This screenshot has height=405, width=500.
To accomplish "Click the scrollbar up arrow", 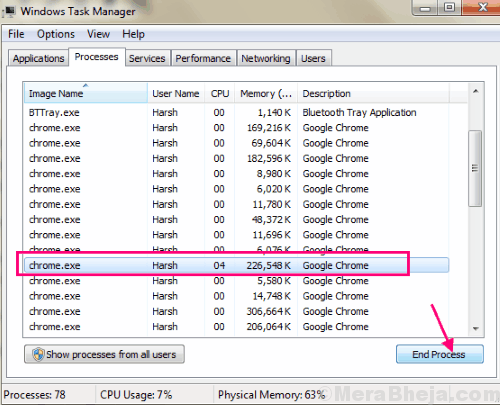I will (x=476, y=91).
